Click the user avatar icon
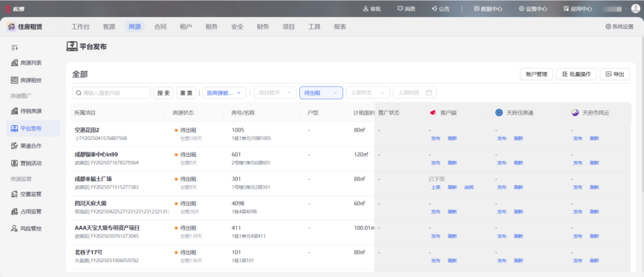The width and height of the screenshot is (644, 277). (x=636, y=8)
